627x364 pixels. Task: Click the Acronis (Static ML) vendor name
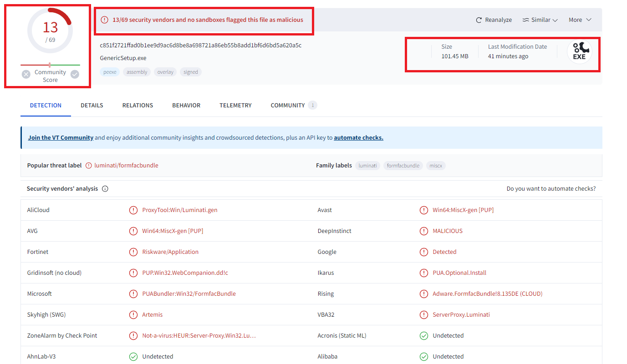[342, 336]
